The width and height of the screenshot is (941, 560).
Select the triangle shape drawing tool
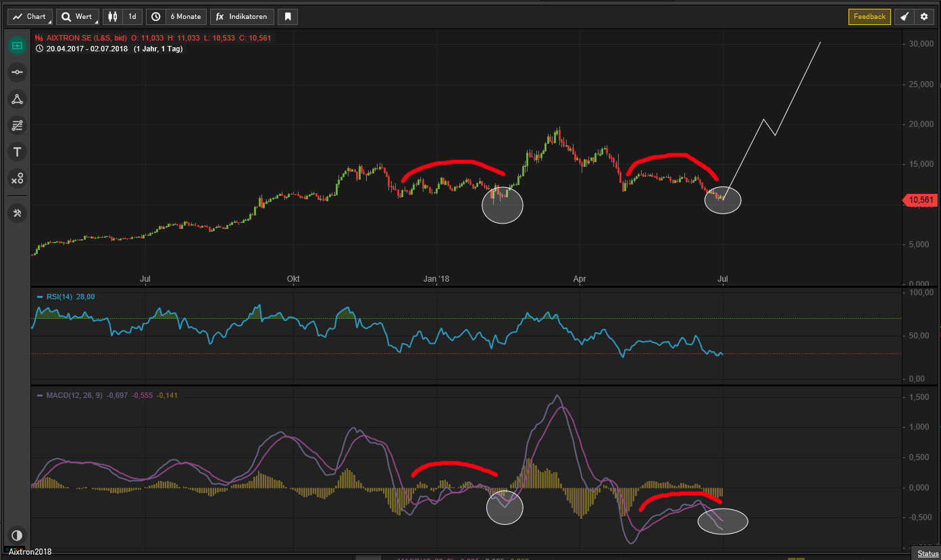[17, 99]
